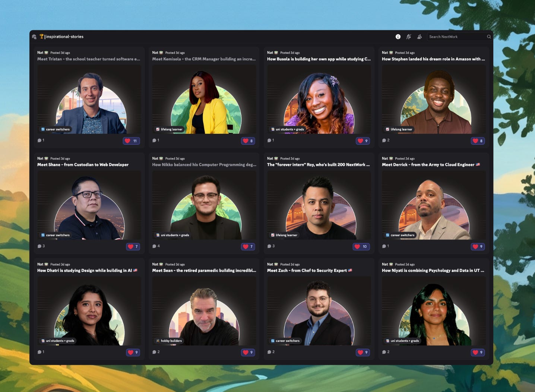Open the "forever intern" Roy post title
This screenshot has width=535, height=392.
[319, 165]
